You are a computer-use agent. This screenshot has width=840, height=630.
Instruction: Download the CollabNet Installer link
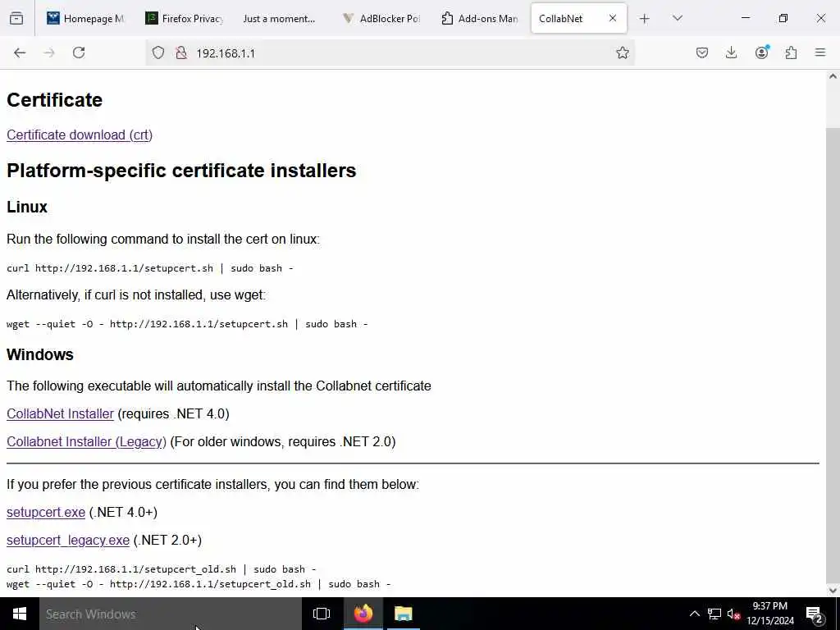point(60,413)
